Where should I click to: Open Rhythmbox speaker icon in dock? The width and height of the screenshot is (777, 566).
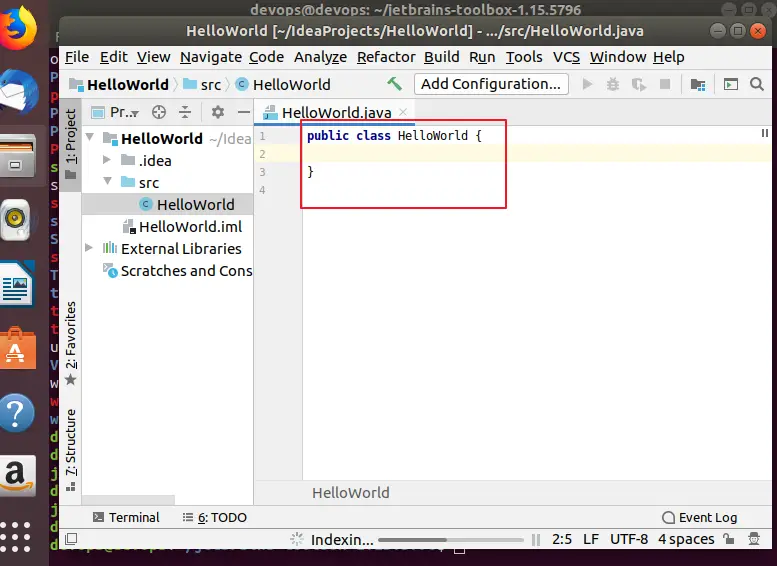(16, 220)
